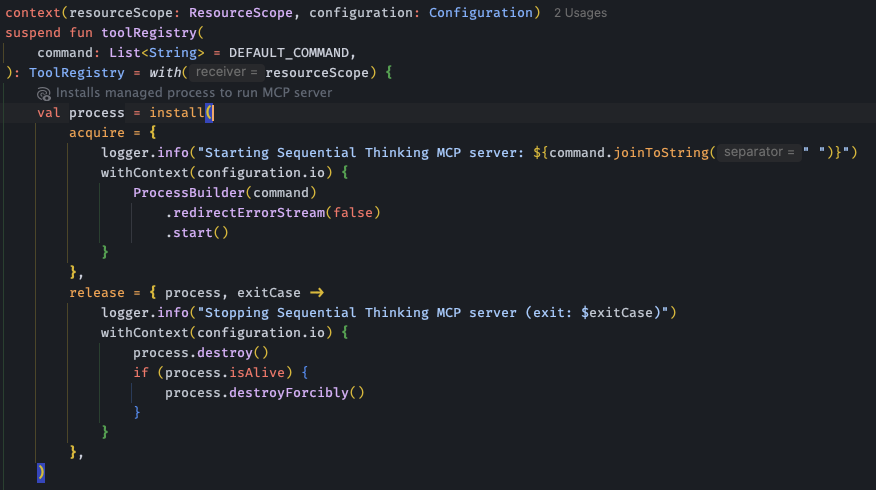The width and height of the screenshot is (876, 490).
Task: Click the 'ToolRegistry' return type
Action: click(x=77, y=73)
